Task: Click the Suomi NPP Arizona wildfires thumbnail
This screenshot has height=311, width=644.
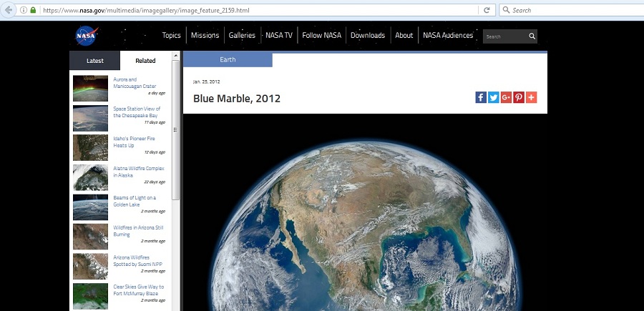Action: click(90, 266)
